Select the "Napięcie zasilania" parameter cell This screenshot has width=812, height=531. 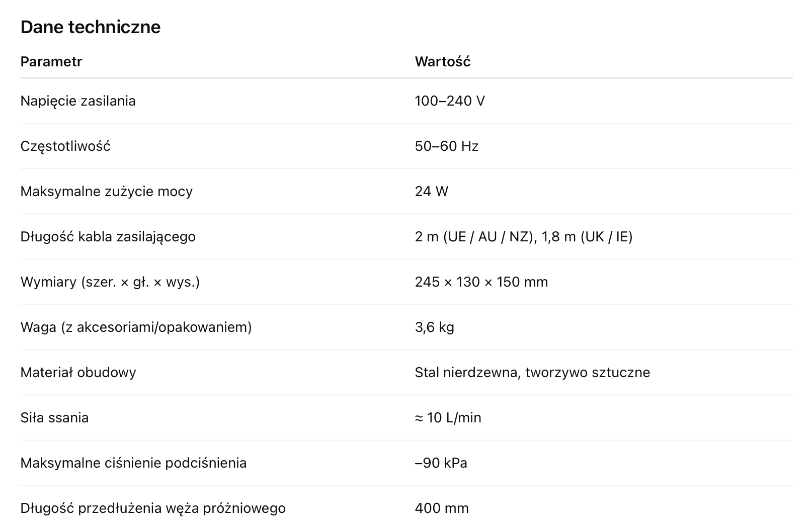78,101
